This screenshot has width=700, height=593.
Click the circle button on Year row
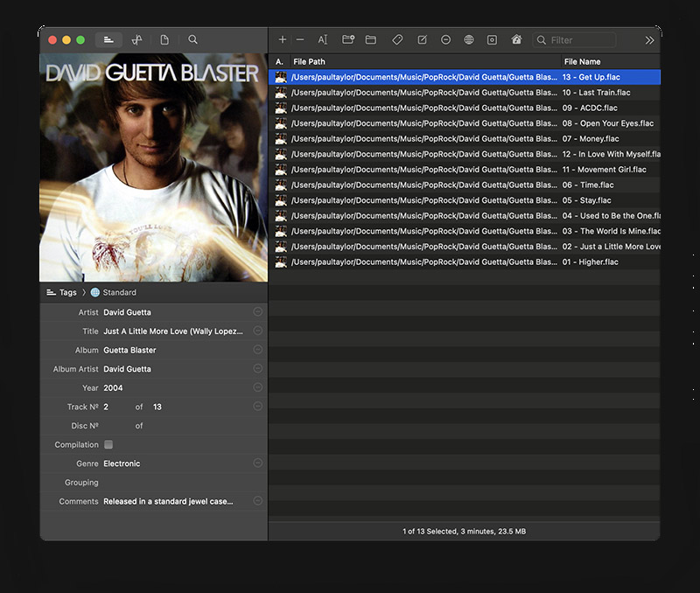click(257, 387)
